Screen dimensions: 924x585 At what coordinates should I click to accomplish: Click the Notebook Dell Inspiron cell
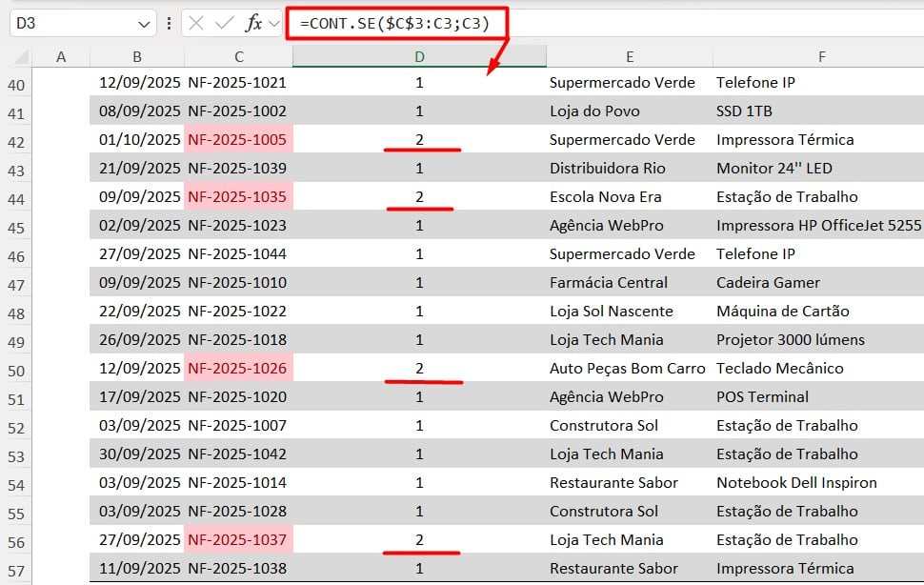pos(796,483)
